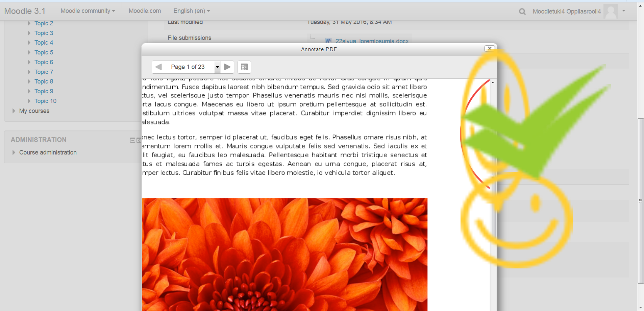This screenshot has width=644, height=311.
Task: Open the Page 1 of 23 dropdown
Action: tap(217, 67)
